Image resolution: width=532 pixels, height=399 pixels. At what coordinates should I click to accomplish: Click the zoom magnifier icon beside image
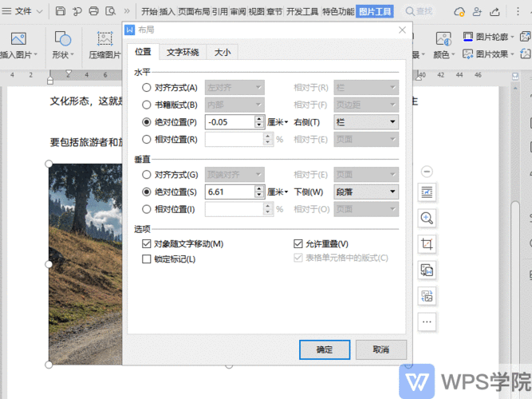point(427,219)
